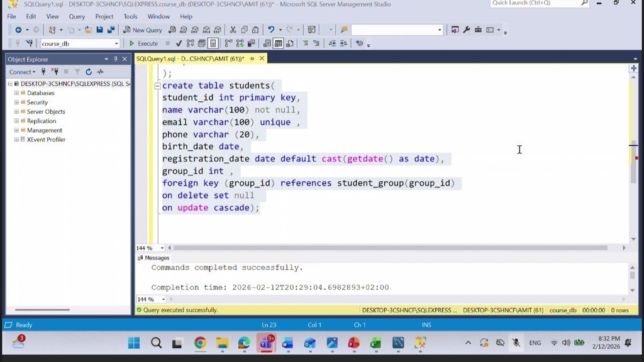Click the Undo arrow icon
644x362 pixels.
pos(271,30)
